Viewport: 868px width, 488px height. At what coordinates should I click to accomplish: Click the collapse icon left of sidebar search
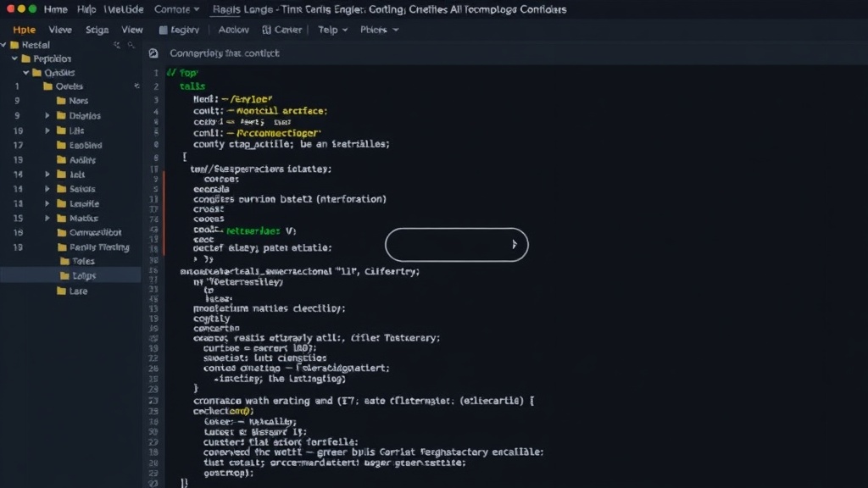(x=117, y=45)
